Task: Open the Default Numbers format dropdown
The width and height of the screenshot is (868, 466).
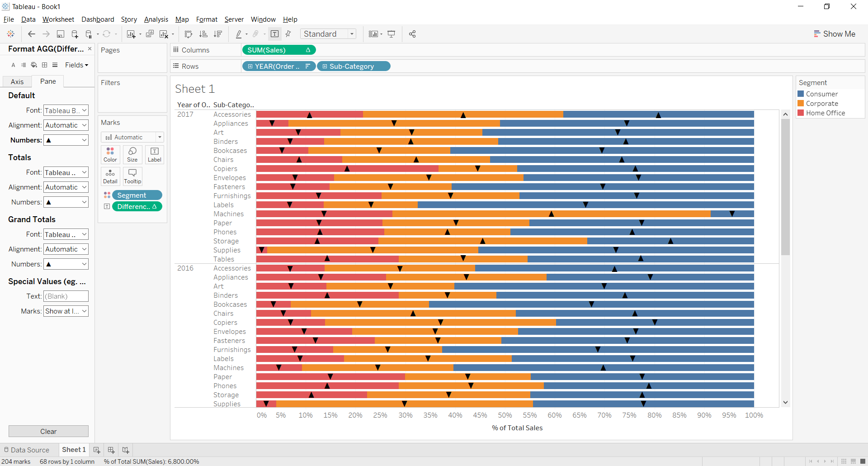Action: tap(66, 140)
